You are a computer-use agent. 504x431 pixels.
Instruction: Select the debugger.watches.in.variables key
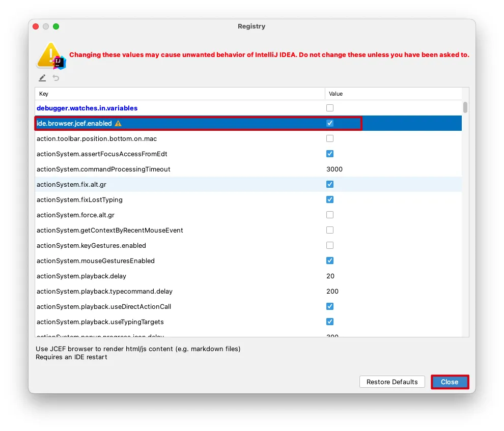pos(87,108)
